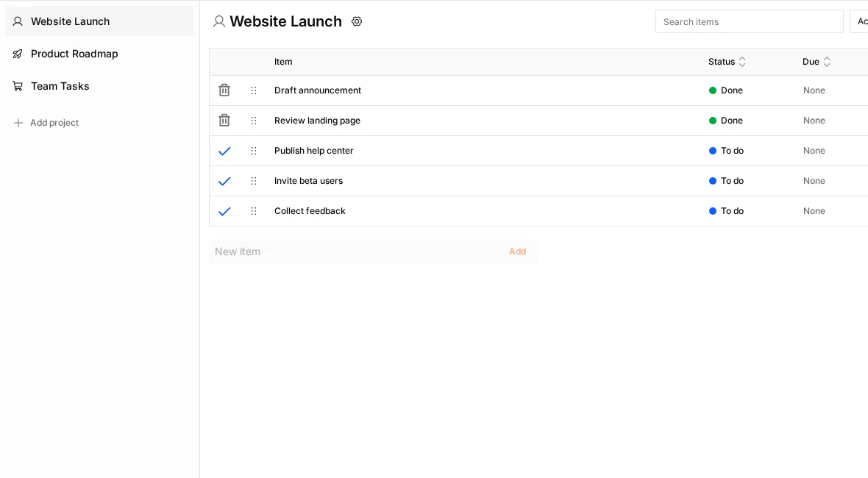The width and height of the screenshot is (868, 478).
Task: Select drag handle on Publish help center row
Action: (x=254, y=151)
